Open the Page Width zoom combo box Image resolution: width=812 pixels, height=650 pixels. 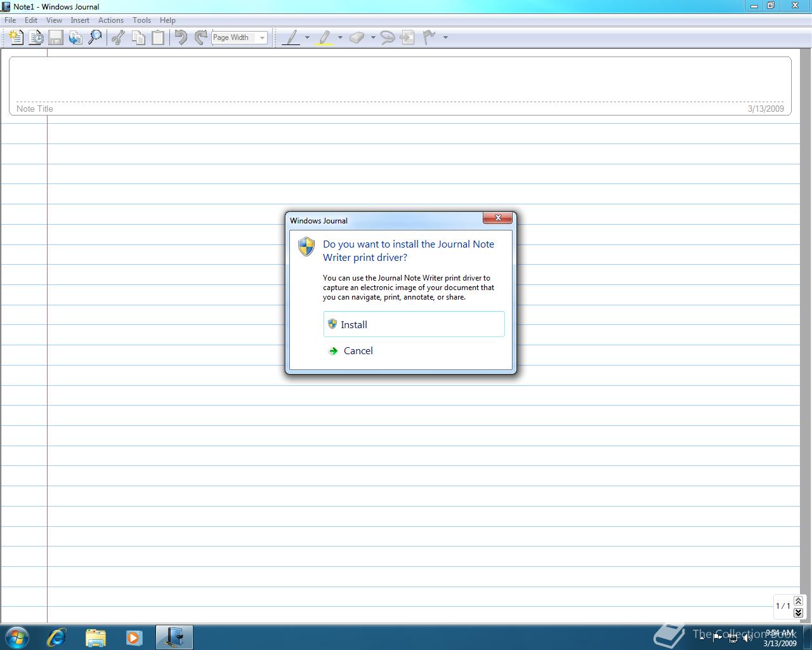point(239,37)
